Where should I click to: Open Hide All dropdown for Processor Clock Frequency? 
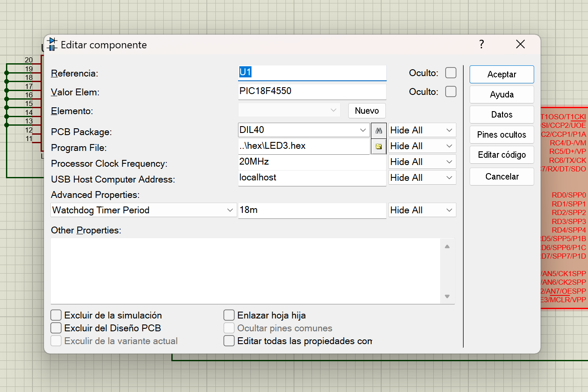pyautogui.click(x=422, y=162)
